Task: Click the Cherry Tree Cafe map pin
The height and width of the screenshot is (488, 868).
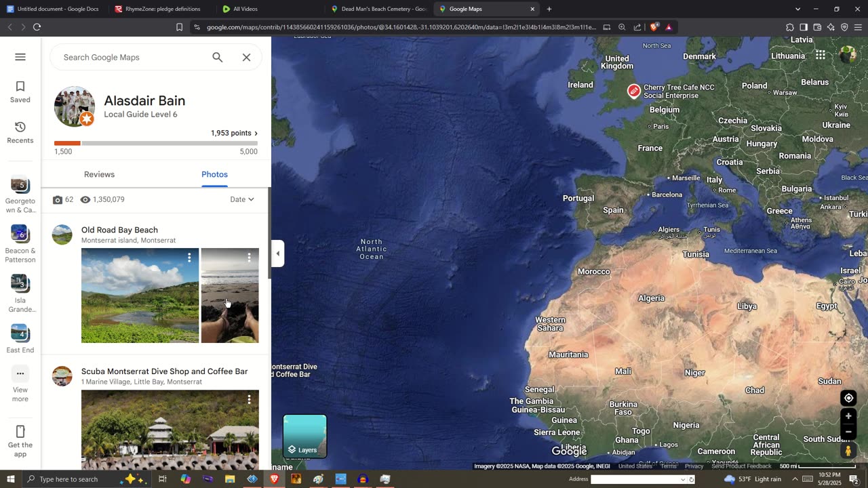Action: point(633,91)
